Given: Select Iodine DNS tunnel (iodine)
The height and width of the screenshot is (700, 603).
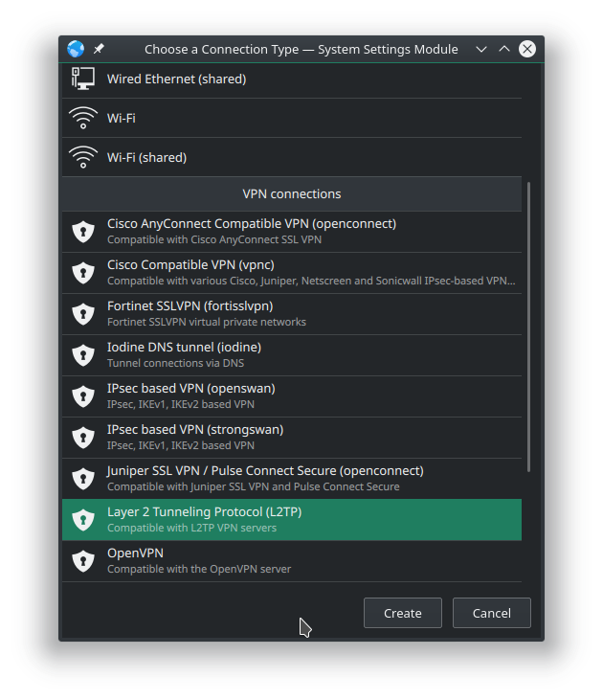Looking at the screenshot, I should pos(292,355).
